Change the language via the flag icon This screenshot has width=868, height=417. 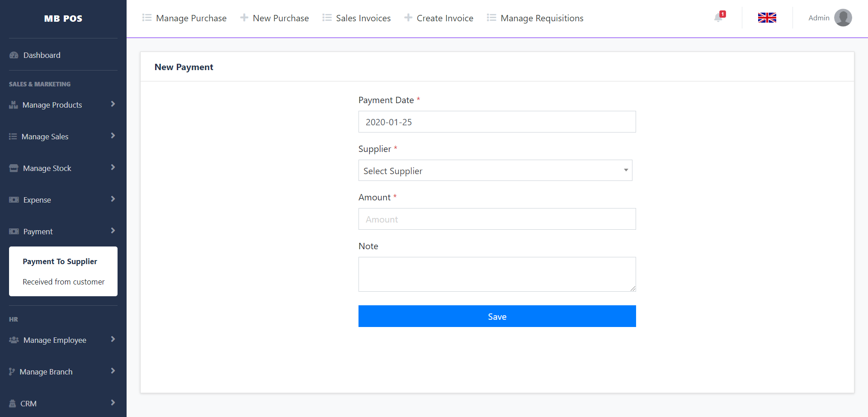click(x=767, y=18)
